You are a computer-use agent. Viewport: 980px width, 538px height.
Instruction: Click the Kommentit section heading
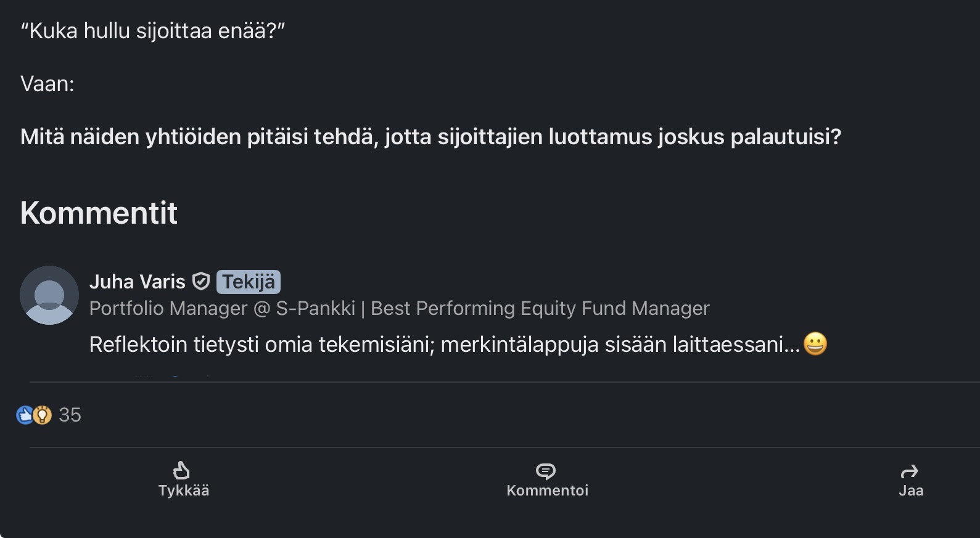[99, 213]
